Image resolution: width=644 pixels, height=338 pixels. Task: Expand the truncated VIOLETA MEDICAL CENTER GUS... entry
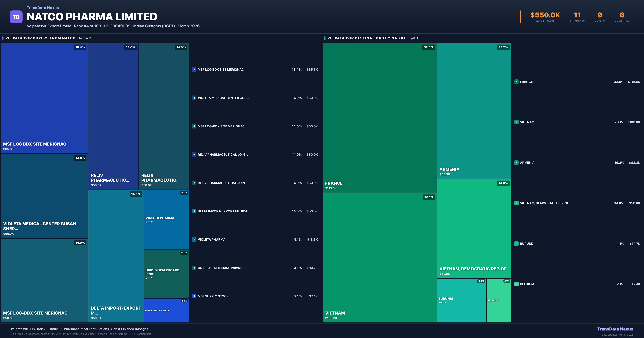(x=223, y=98)
